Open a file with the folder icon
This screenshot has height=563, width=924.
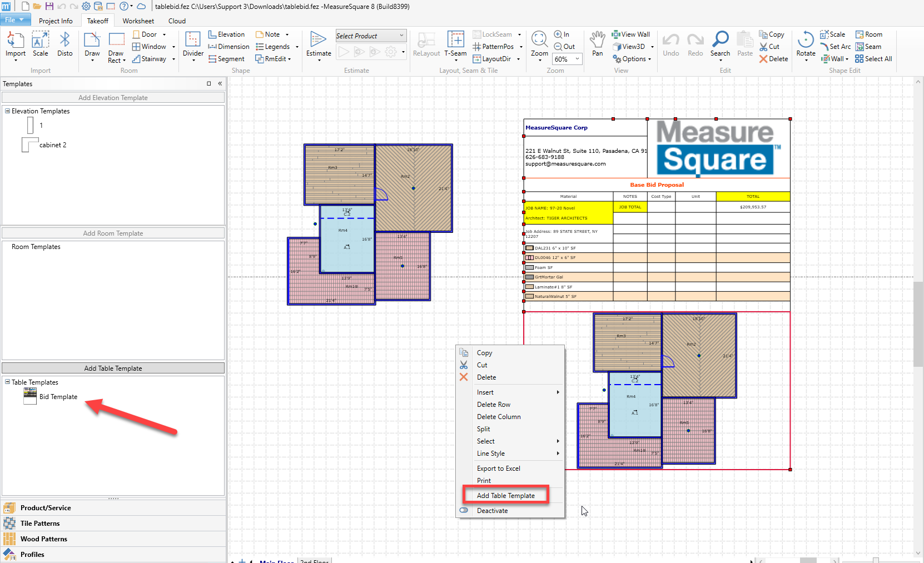point(37,7)
